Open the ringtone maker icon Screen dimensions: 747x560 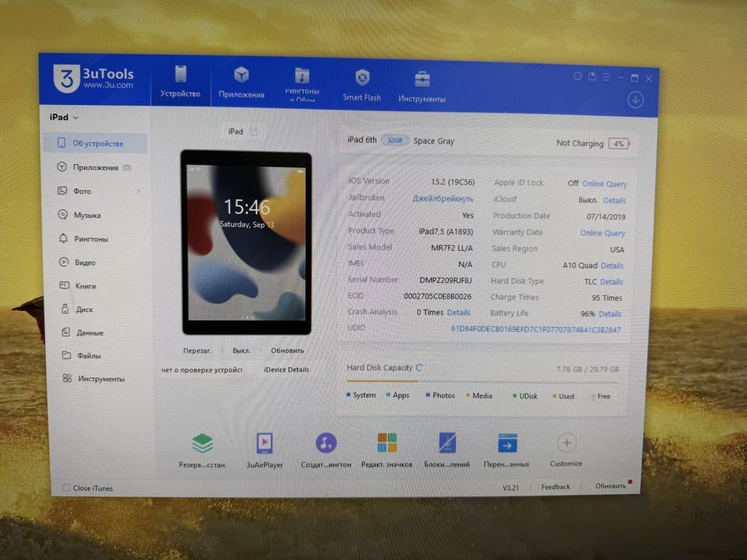coord(326,443)
